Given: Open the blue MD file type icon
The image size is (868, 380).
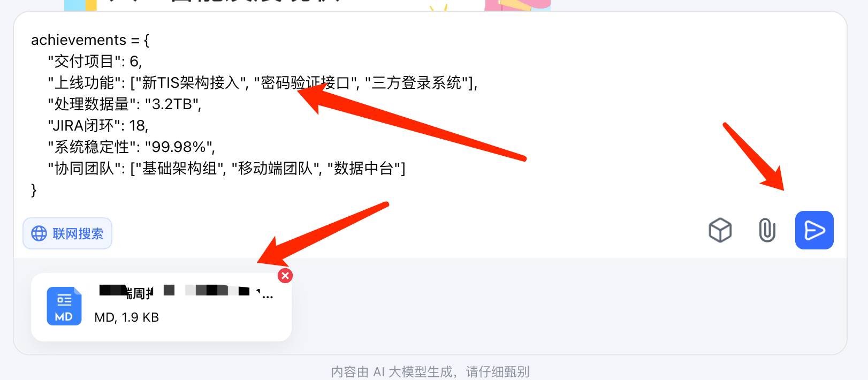Looking at the screenshot, I should 64,306.
